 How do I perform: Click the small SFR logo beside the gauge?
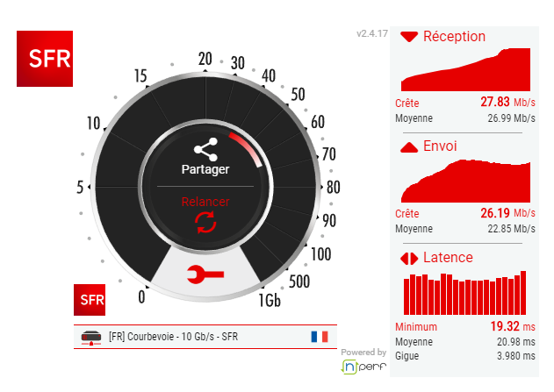click(x=90, y=300)
